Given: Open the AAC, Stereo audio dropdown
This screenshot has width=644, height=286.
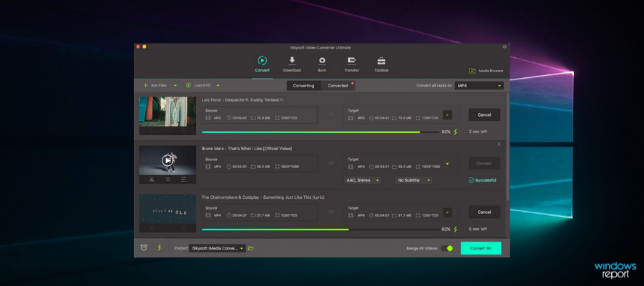Looking at the screenshot, I should click(x=363, y=180).
